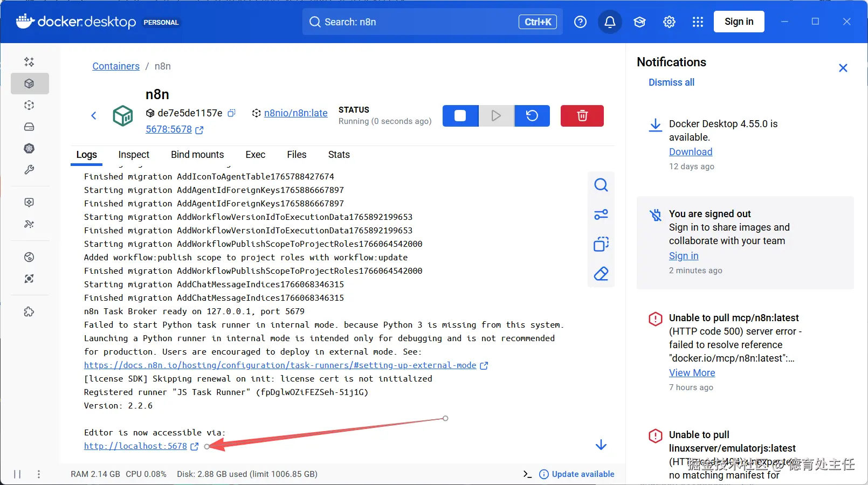
Task: Switch to the Exec tab
Action: point(256,155)
